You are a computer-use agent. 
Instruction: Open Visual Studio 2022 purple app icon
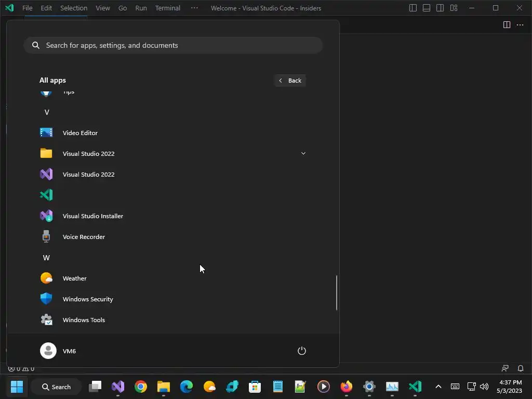[x=46, y=175]
